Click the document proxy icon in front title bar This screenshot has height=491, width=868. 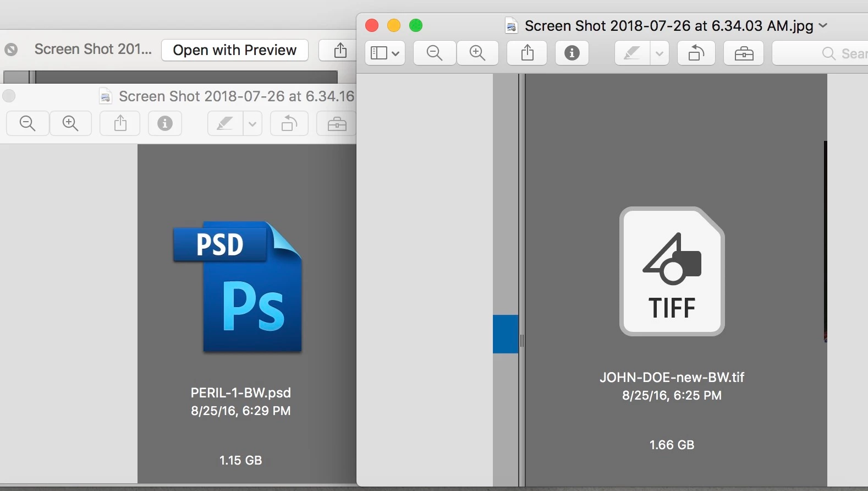512,26
